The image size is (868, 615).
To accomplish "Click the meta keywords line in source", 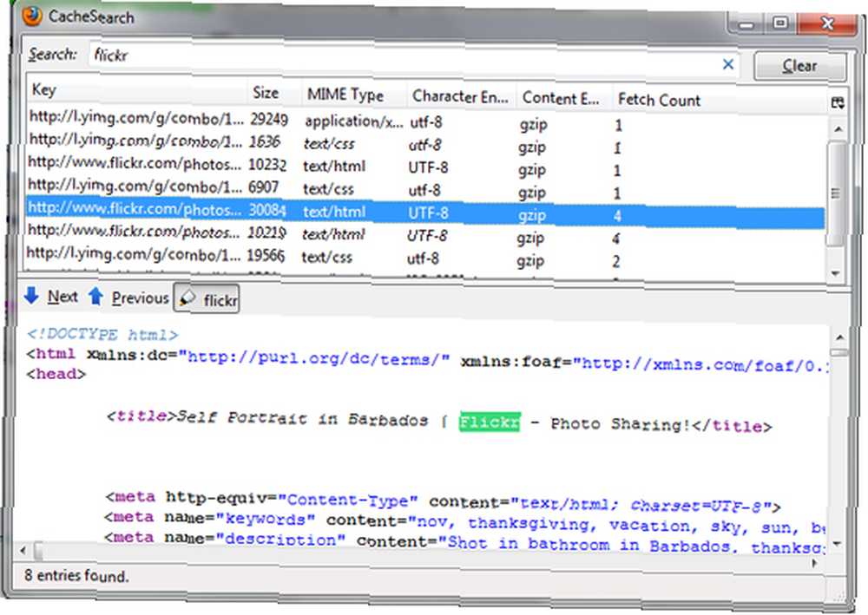I will tap(465, 523).
